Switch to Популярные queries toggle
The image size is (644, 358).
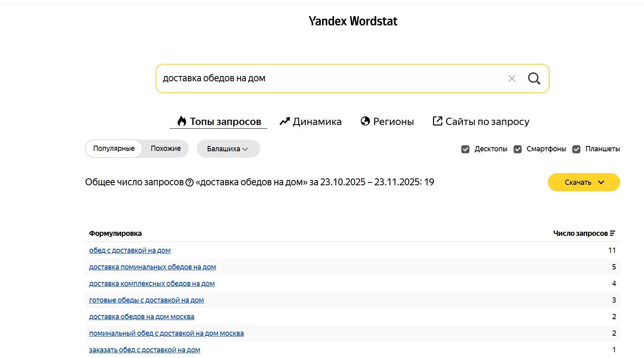(x=114, y=148)
